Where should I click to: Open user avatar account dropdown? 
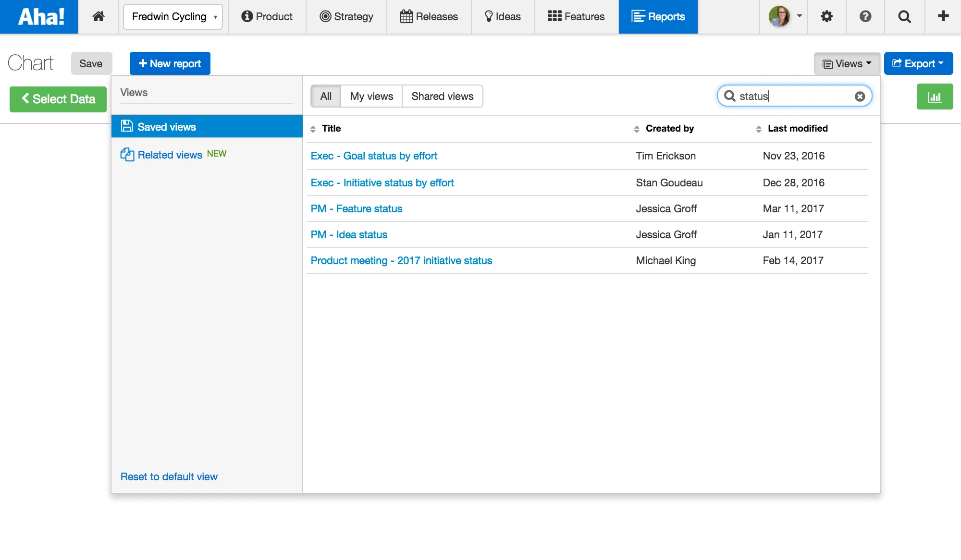(x=785, y=16)
